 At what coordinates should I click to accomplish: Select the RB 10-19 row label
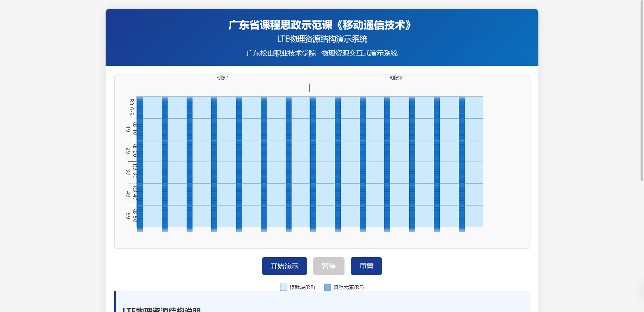[132, 129]
